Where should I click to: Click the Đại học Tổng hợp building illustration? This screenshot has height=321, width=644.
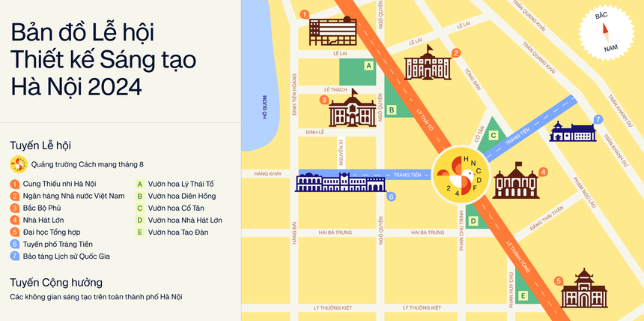pyautogui.click(x=583, y=288)
